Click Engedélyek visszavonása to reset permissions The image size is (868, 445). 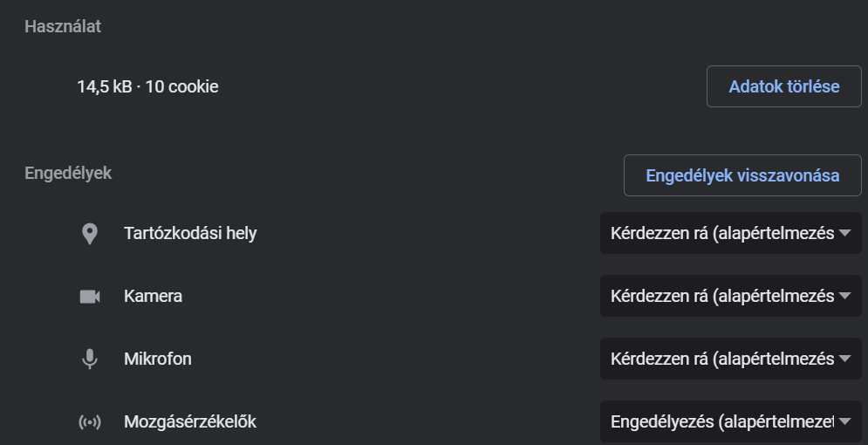click(x=742, y=175)
